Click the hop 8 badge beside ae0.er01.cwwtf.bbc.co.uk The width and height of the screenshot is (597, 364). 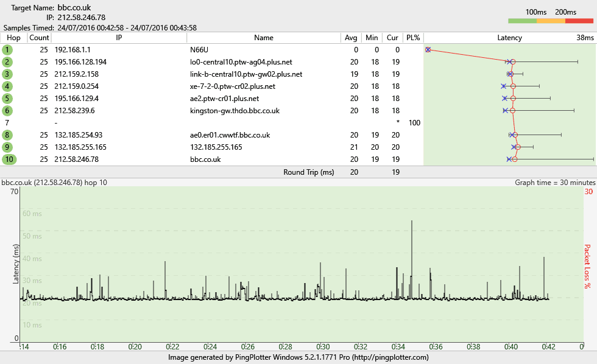(x=8, y=135)
